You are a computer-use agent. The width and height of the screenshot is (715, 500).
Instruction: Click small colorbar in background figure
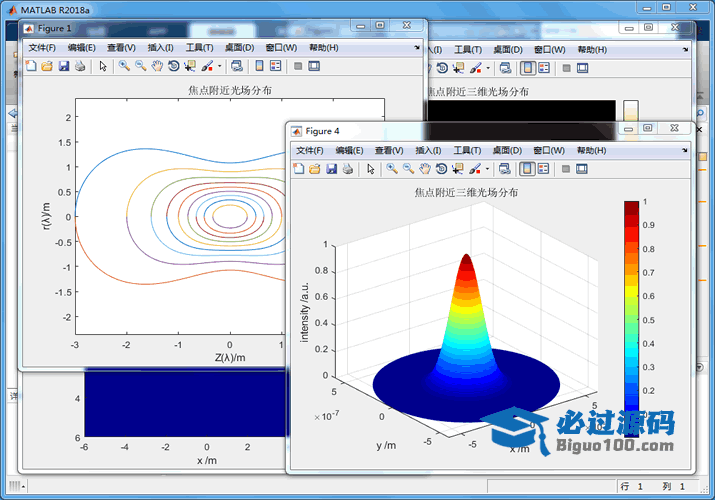tap(631, 111)
